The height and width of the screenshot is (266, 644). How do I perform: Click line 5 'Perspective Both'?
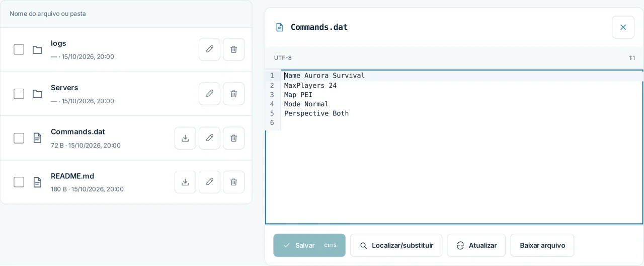point(316,113)
